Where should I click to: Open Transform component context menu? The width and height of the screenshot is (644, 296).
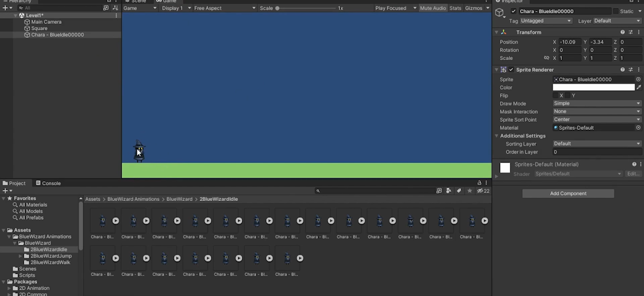(x=638, y=32)
